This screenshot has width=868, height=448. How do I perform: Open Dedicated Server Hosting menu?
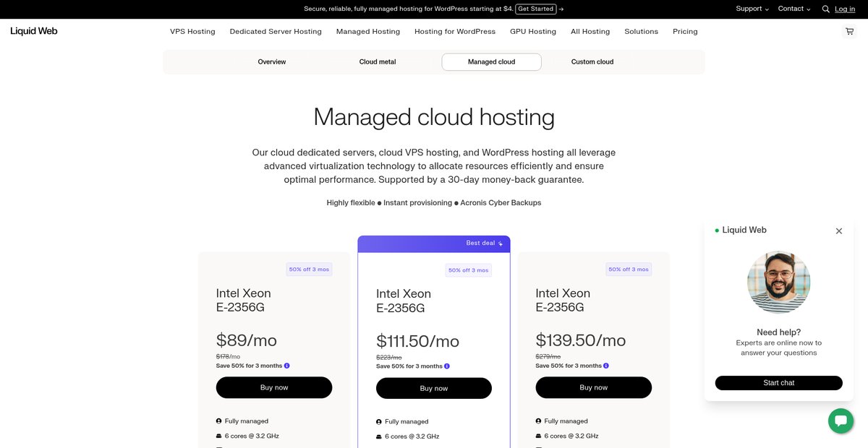[x=276, y=32]
